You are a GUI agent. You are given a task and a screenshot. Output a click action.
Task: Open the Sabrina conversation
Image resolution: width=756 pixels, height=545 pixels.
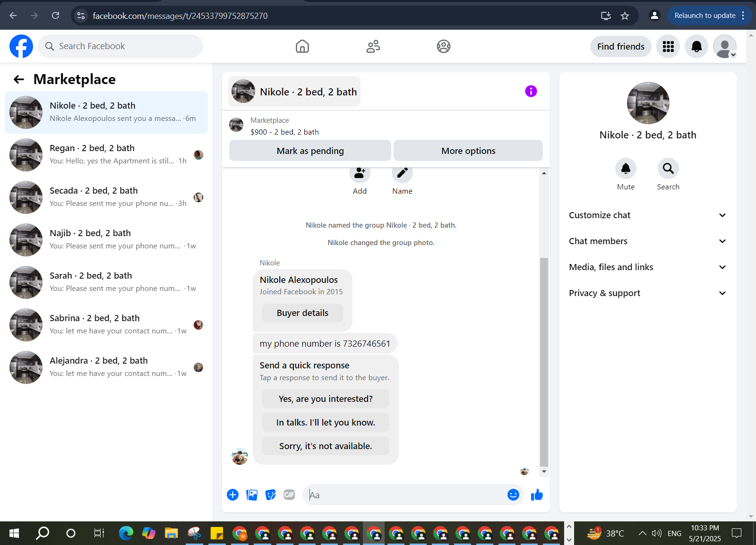pos(106,325)
